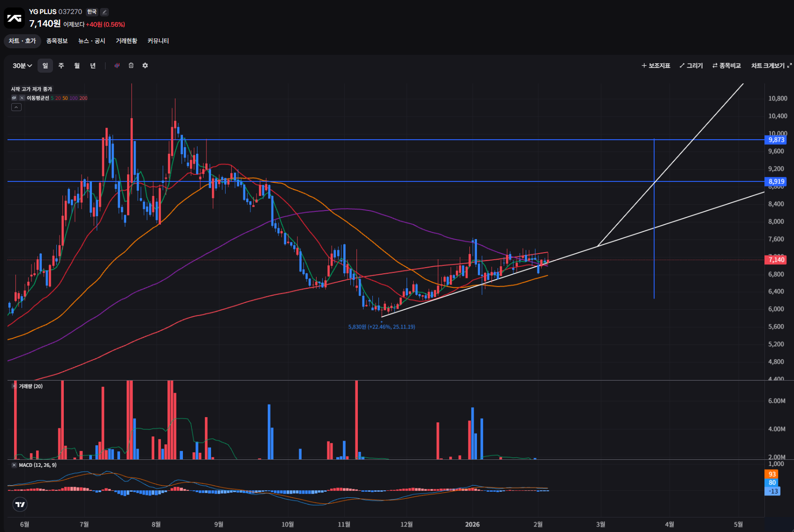Hide the 이동평균선 moving average lines
The width and height of the screenshot is (794, 532).
coord(14,98)
